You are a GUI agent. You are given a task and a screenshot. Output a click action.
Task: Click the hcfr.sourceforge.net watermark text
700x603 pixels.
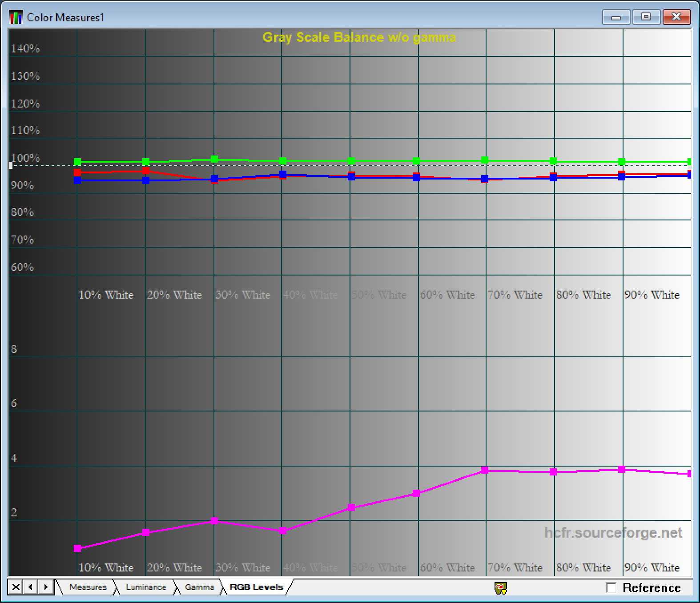[x=613, y=532]
